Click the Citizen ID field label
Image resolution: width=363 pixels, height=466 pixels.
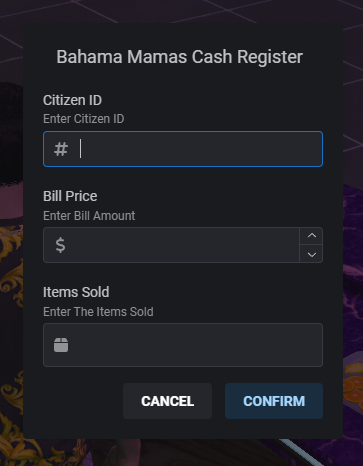(x=72, y=100)
